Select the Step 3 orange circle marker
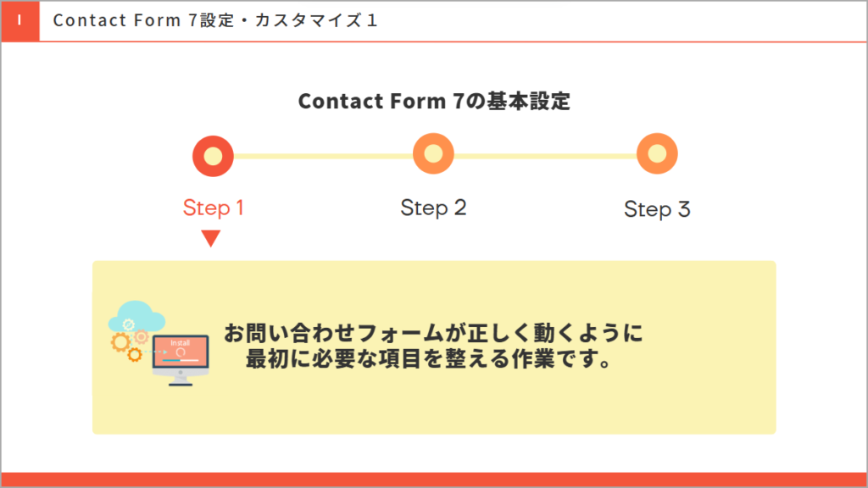This screenshot has height=488, width=868. click(x=657, y=154)
